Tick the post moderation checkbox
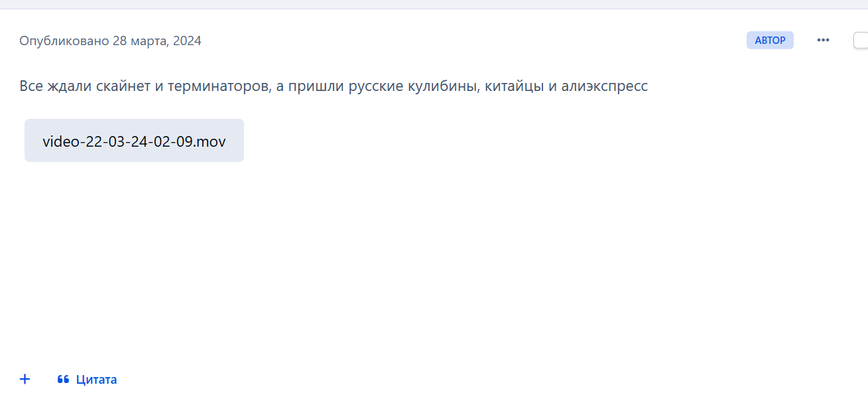868x399 pixels. point(861,40)
